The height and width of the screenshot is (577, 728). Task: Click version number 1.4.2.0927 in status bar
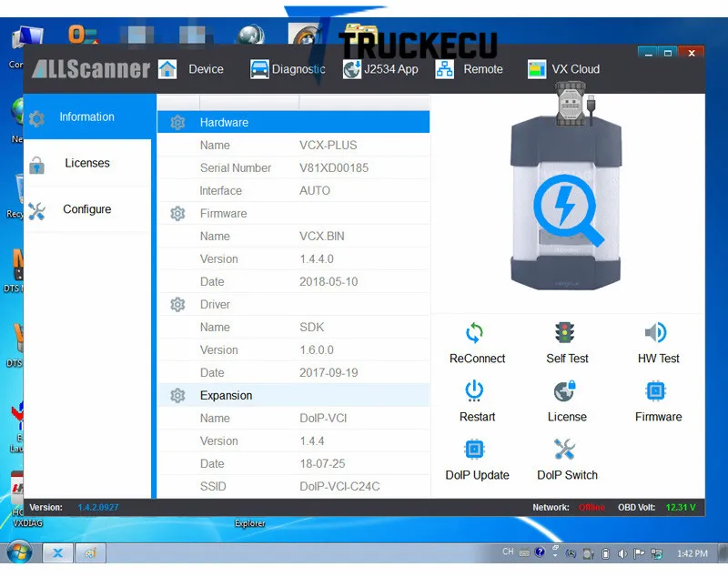coord(98,507)
